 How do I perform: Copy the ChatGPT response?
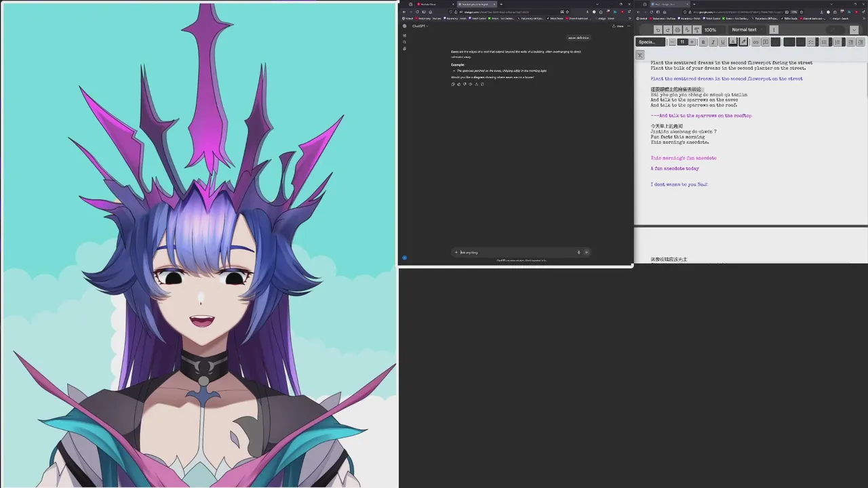(453, 84)
